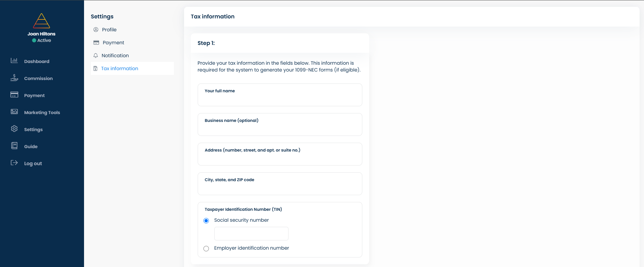Go to Marketing Tools page
The image size is (644, 267).
pyautogui.click(x=42, y=112)
